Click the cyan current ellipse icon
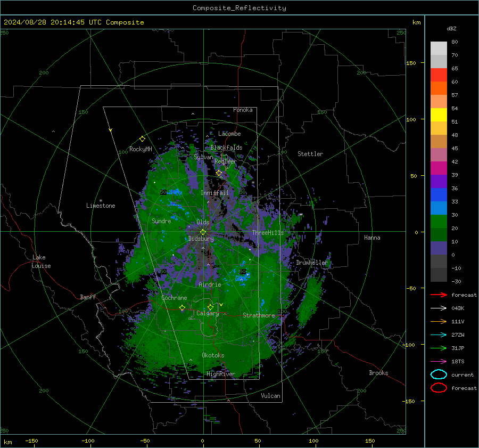This screenshot has width=479, height=448. (x=439, y=374)
